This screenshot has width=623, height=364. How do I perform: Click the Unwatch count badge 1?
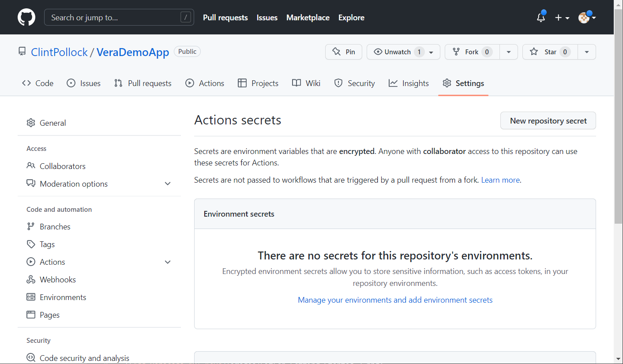point(419,52)
